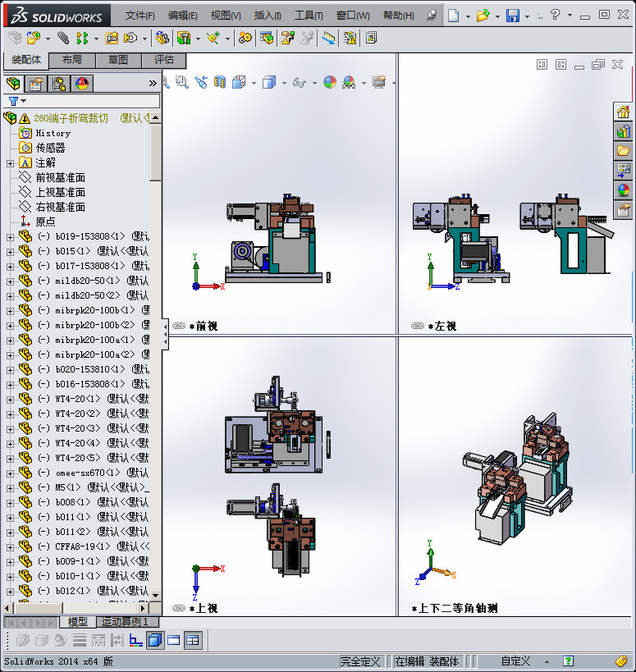
Task: Click the Display Style cube icon
Action: (269, 82)
